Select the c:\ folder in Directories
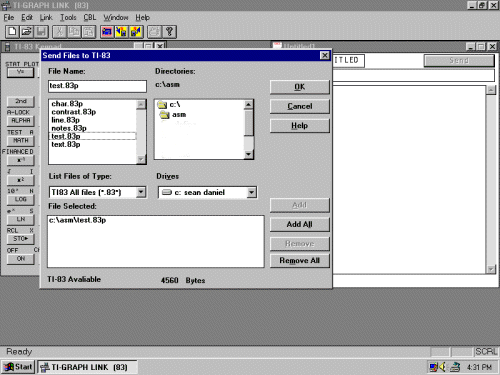 (169, 105)
